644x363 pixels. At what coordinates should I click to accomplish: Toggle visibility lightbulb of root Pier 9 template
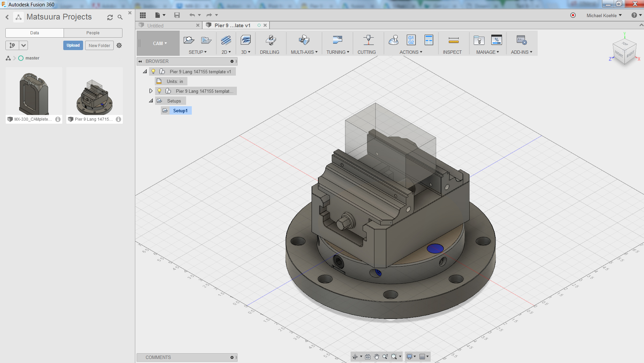153,72
